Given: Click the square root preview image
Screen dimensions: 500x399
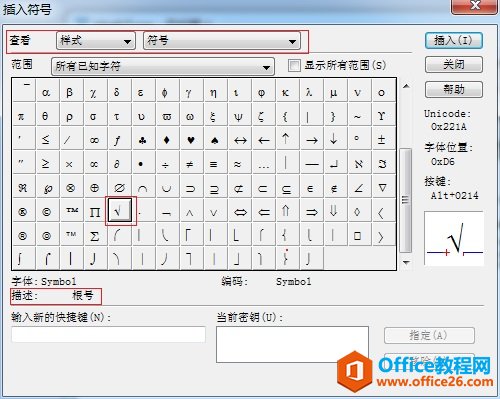Looking at the screenshot, I should click(x=454, y=239).
